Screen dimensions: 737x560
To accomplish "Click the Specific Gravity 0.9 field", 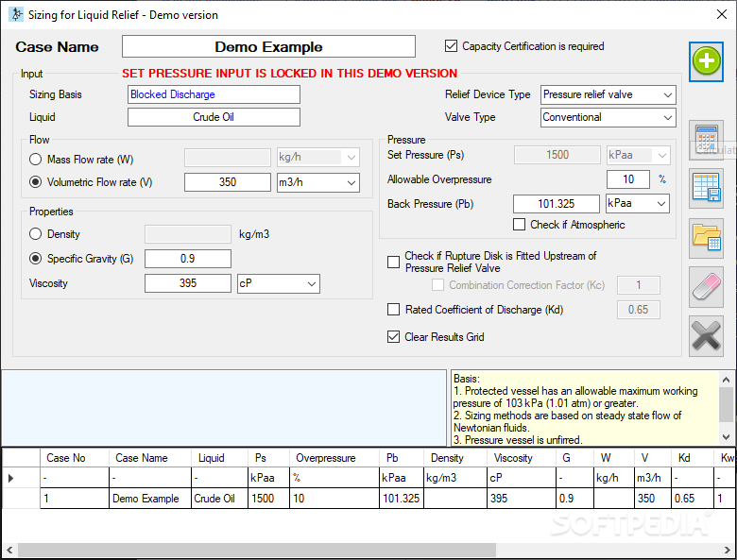I will pyautogui.click(x=188, y=259).
